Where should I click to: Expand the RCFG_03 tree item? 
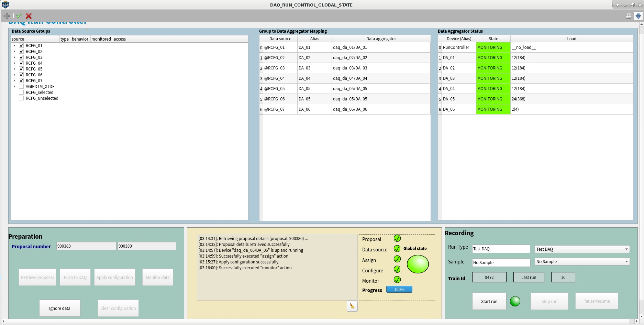point(14,57)
